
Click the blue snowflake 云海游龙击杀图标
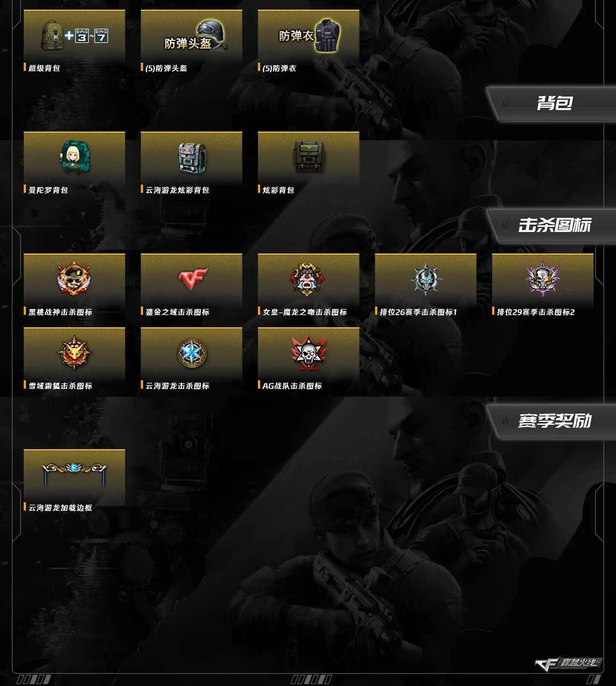[191, 353]
